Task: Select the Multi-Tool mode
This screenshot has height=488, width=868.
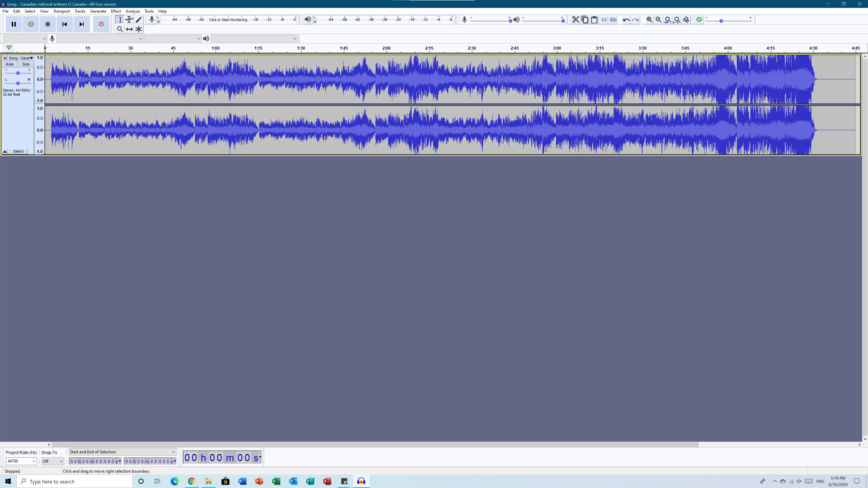Action: pyautogui.click(x=139, y=29)
